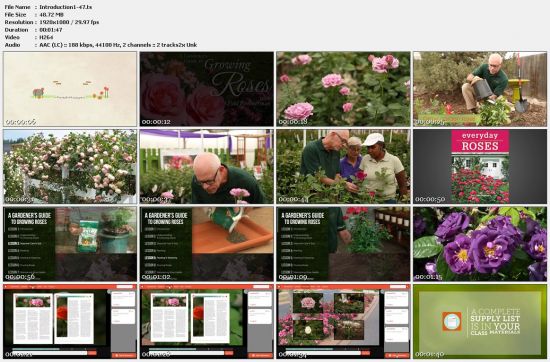Screen dimensions: 550x362
Task: Click the resolution value 1920x1080 / 29.97 fps
Action: (69, 22)
